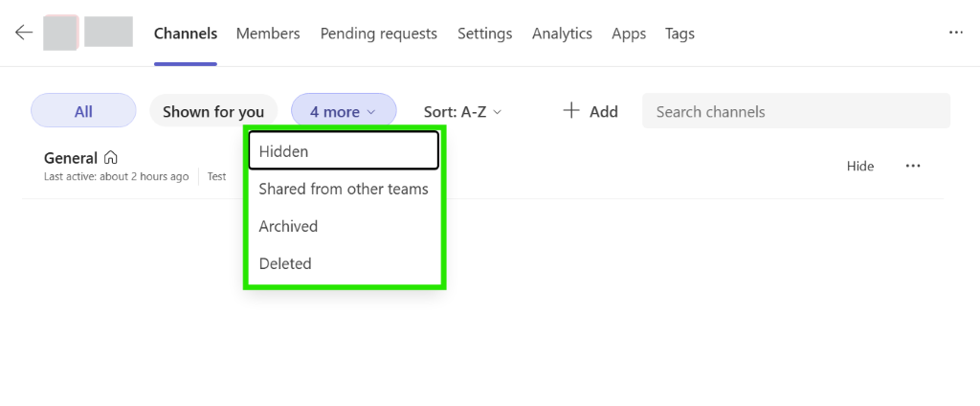Open the Pending requests tab
The height and width of the screenshot is (406, 980).
[x=378, y=34]
